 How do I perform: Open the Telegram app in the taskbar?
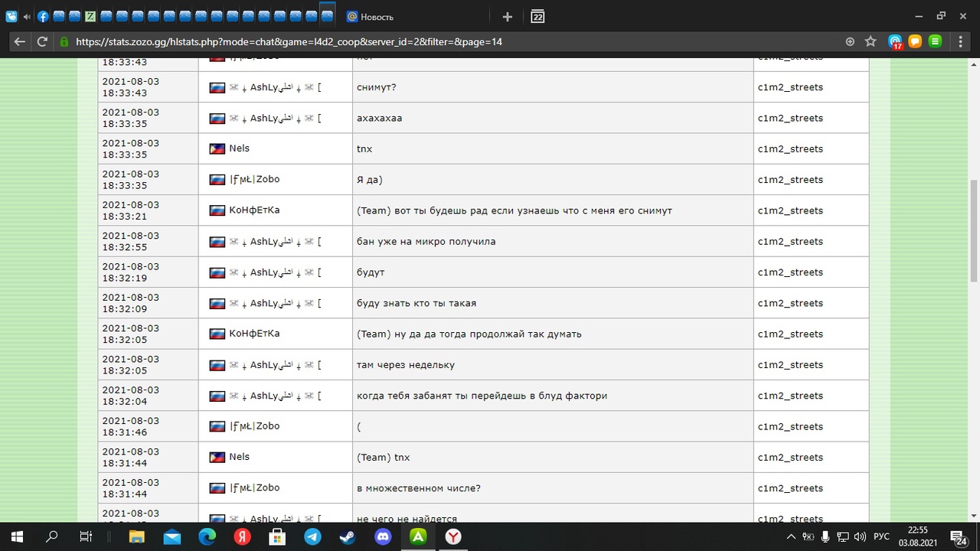tap(312, 536)
